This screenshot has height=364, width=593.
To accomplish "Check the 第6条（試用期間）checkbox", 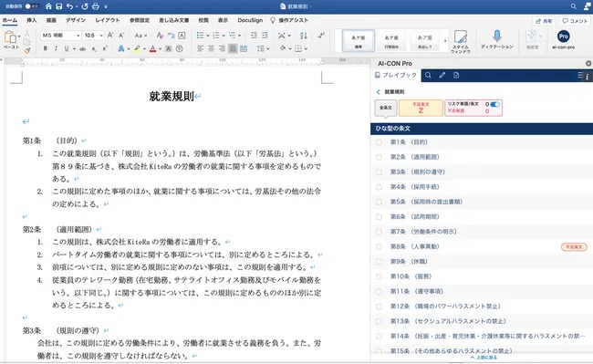I will pos(379,217).
